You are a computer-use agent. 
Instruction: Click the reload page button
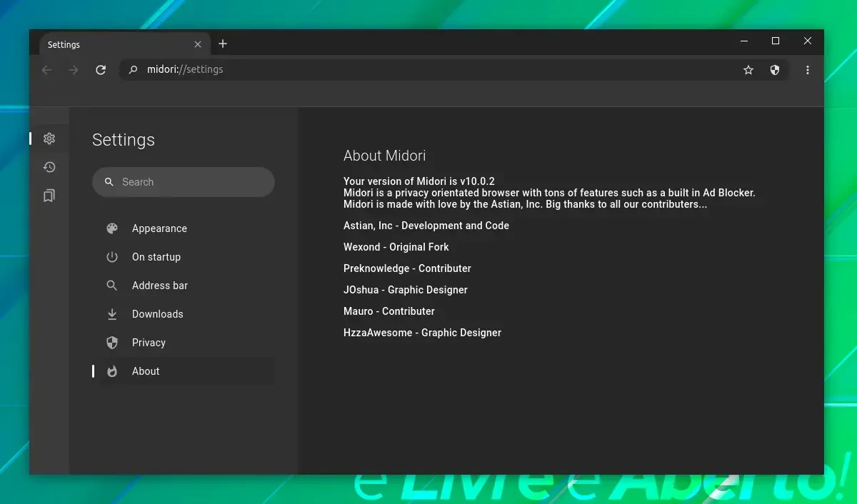pyautogui.click(x=101, y=70)
